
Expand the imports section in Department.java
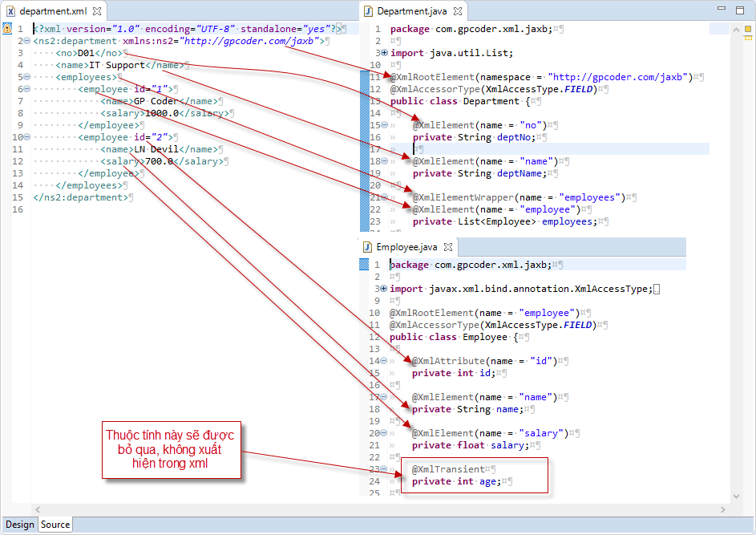click(383, 52)
